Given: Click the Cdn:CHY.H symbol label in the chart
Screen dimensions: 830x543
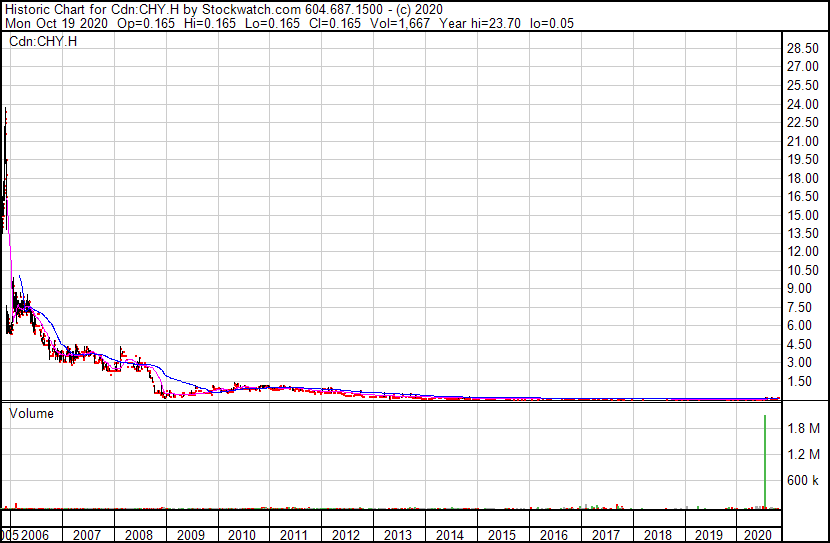Looking at the screenshot, I should (x=43, y=42).
